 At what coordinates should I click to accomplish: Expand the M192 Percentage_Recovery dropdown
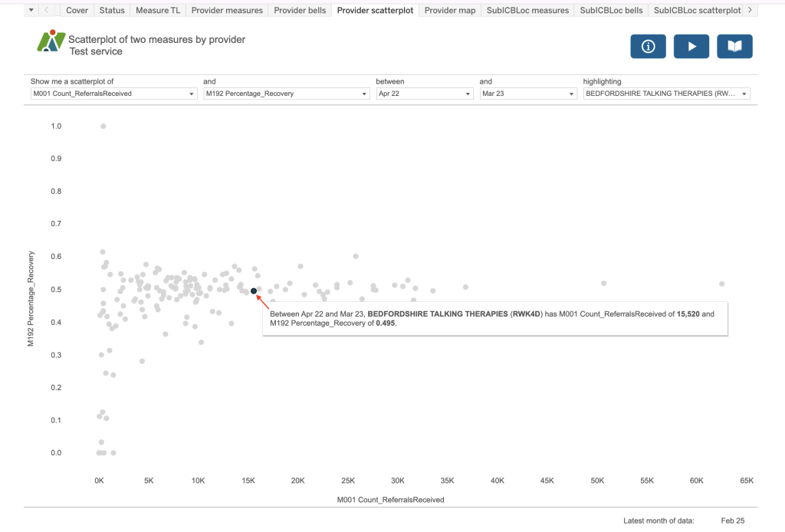(286, 94)
